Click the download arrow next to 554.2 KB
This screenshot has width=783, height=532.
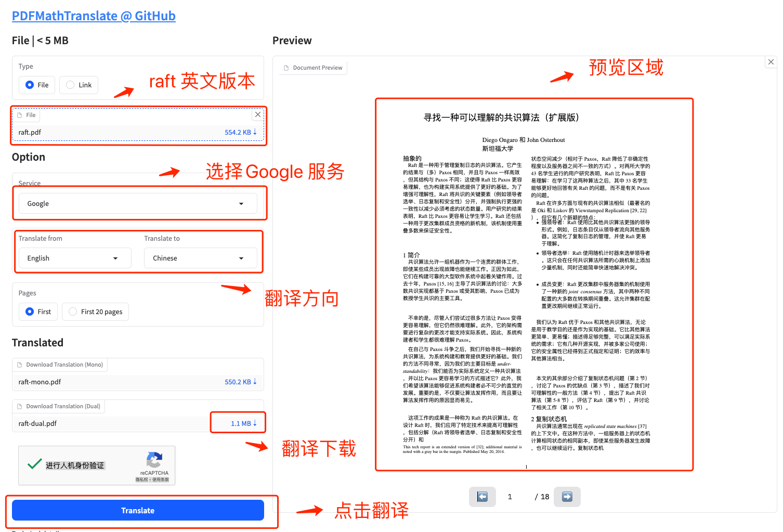(256, 132)
